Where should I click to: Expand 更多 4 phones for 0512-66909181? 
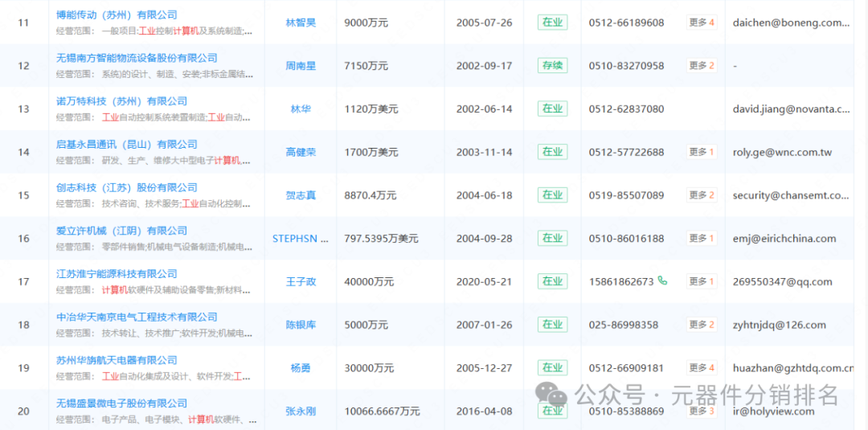(702, 368)
